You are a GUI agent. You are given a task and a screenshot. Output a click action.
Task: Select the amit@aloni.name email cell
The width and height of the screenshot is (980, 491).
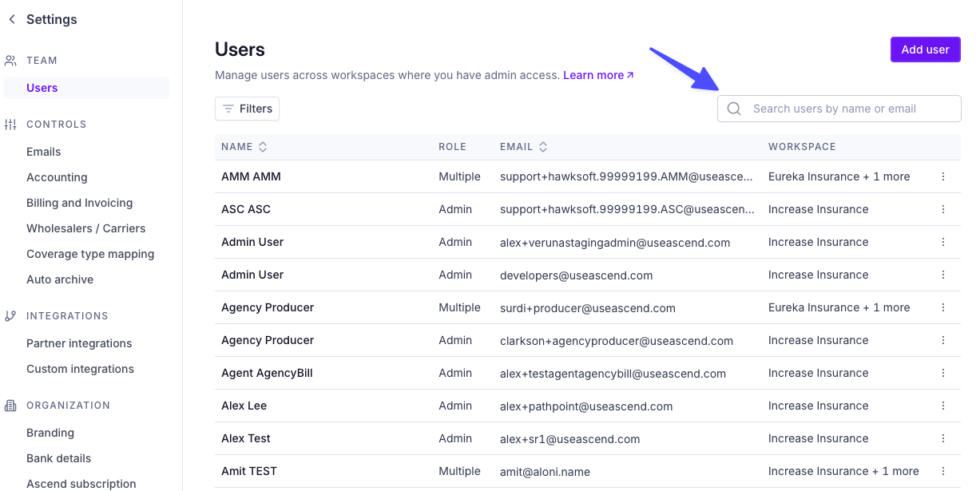click(545, 471)
